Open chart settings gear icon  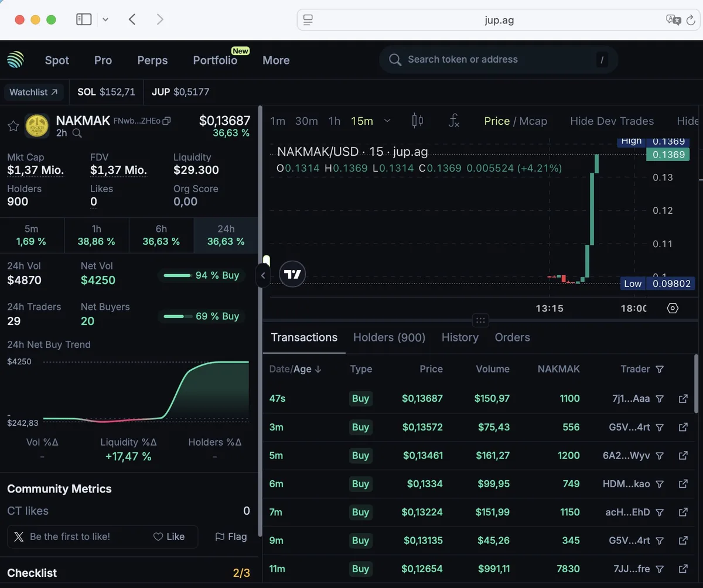click(x=673, y=308)
